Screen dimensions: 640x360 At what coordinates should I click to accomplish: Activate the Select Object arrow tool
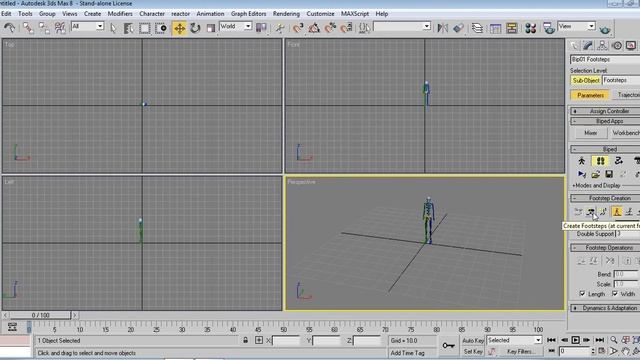(113, 28)
